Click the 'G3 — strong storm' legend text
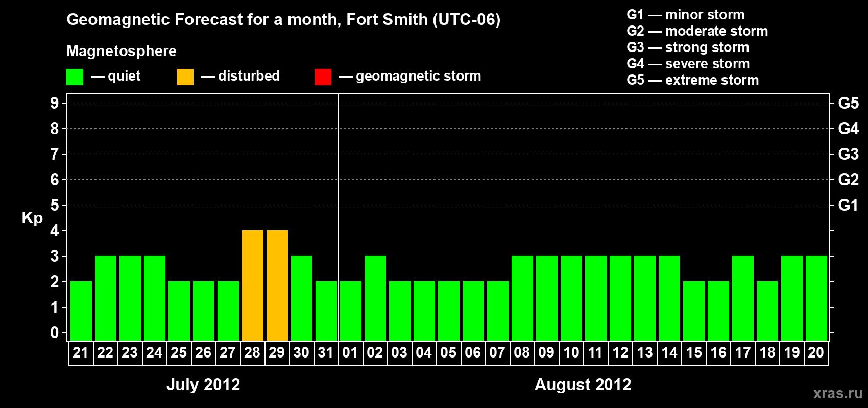 688,47
